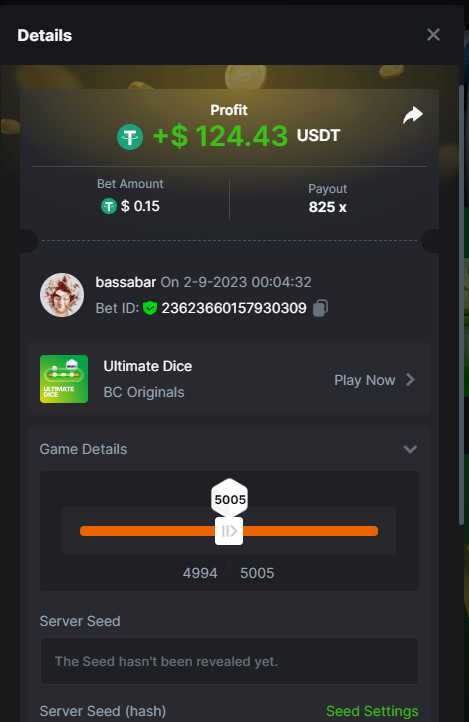Open bassabar's profile avatar
469x722 pixels.
pyautogui.click(x=62, y=295)
